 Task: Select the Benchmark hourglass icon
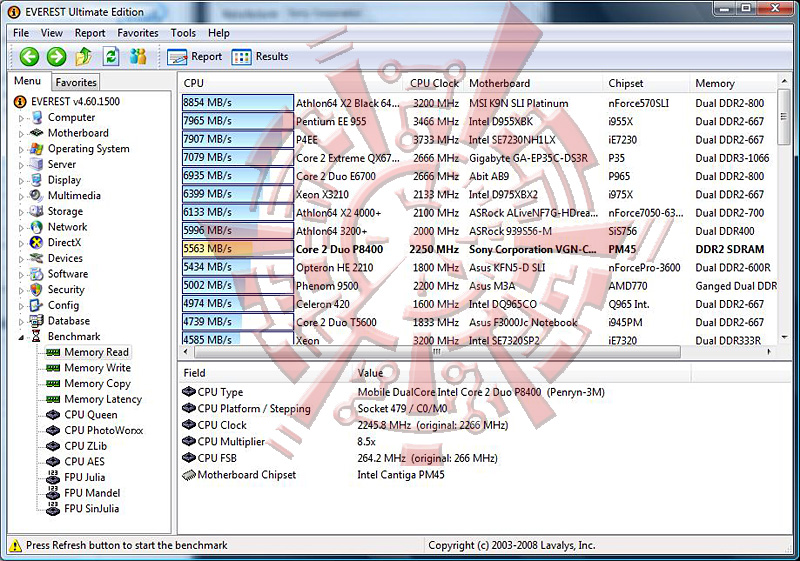pyautogui.click(x=36, y=336)
